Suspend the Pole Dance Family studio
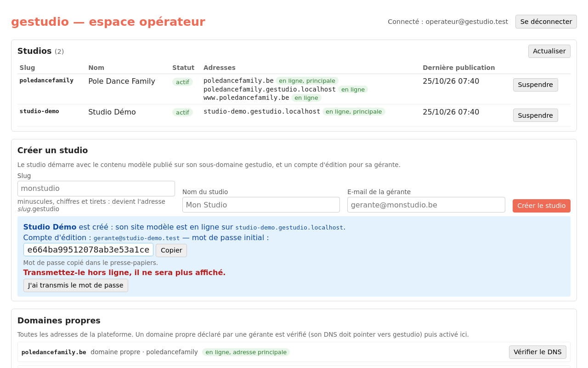 coord(535,85)
